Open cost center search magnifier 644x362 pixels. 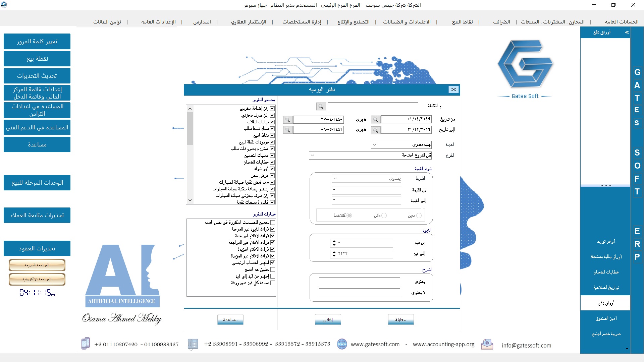pos(321,107)
